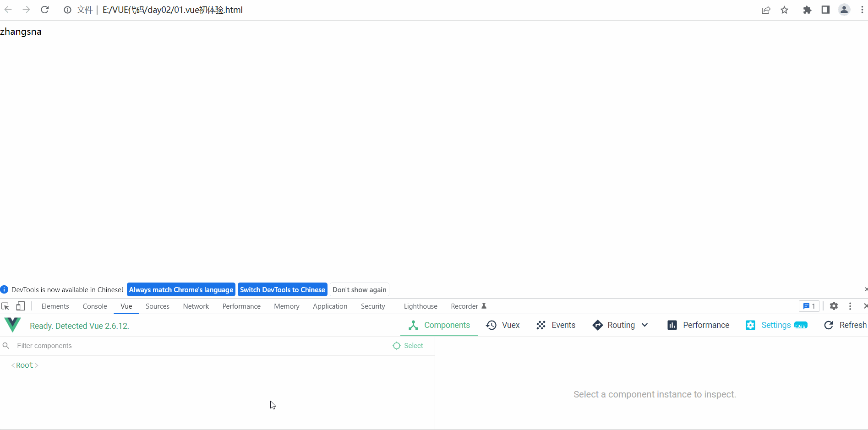
Task: Click the search magnifier icon
Action: point(6,346)
